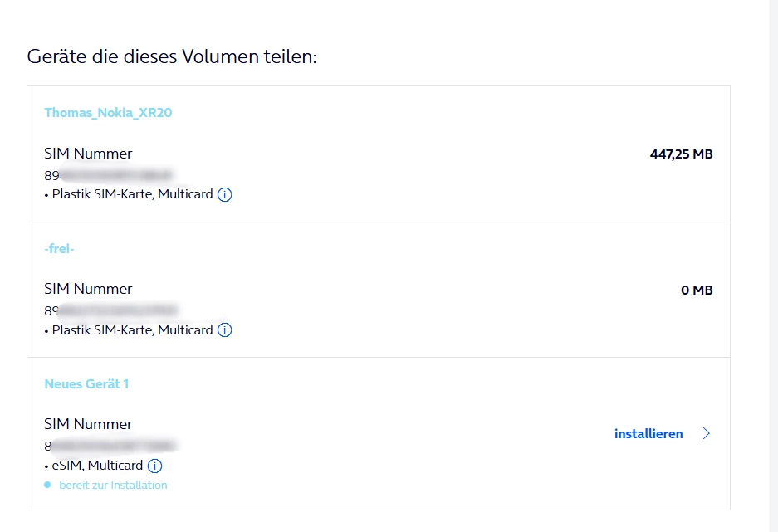Click the installieren link
The height and width of the screenshot is (532, 778).
point(648,434)
